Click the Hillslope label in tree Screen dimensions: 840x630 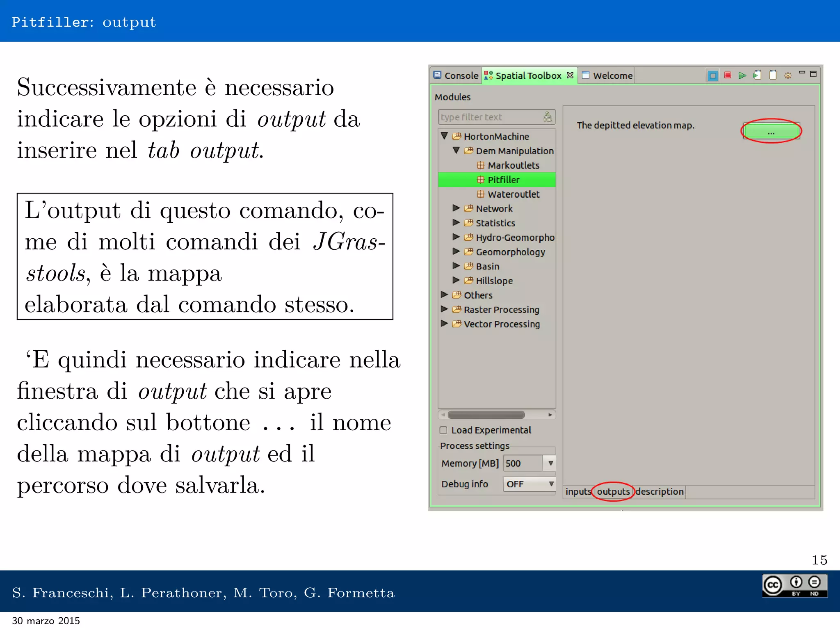point(494,281)
